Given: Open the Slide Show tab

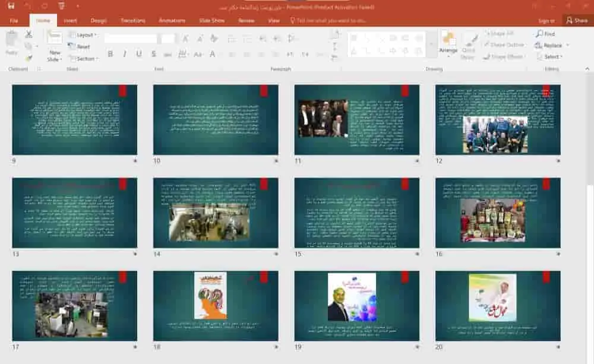Looking at the screenshot, I should point(211,20).
